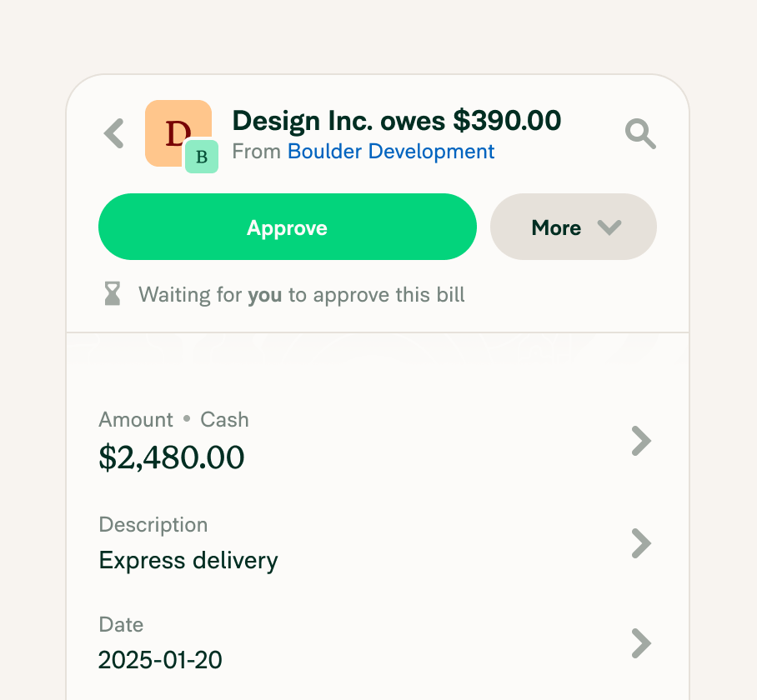
Task: Open the Amount row chevron
Action: [641, 441]
